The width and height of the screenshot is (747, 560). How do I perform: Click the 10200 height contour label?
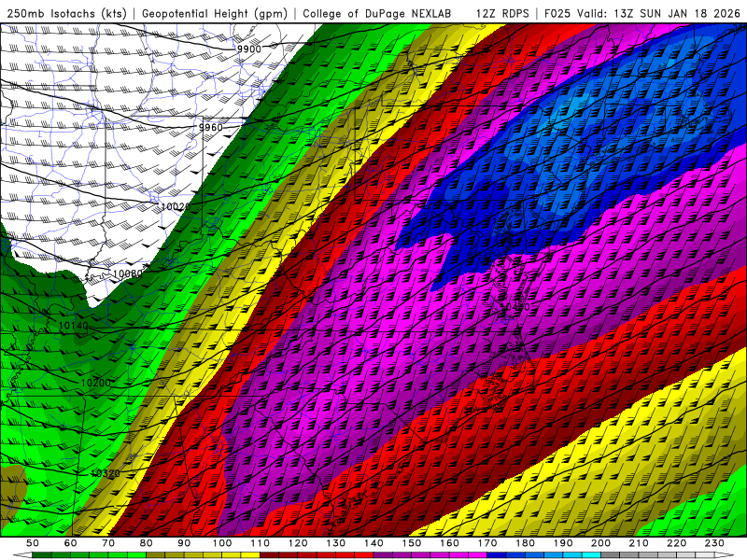click(96, 383)
